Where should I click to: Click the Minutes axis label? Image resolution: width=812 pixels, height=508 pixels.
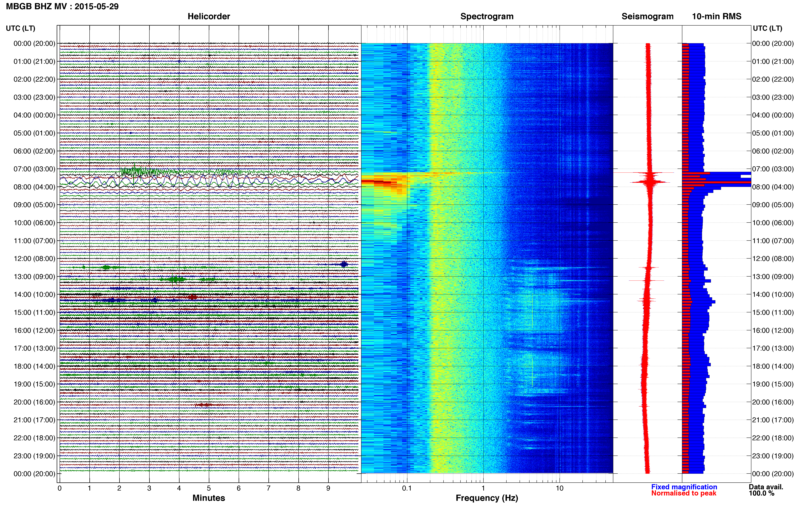(209, 498)
